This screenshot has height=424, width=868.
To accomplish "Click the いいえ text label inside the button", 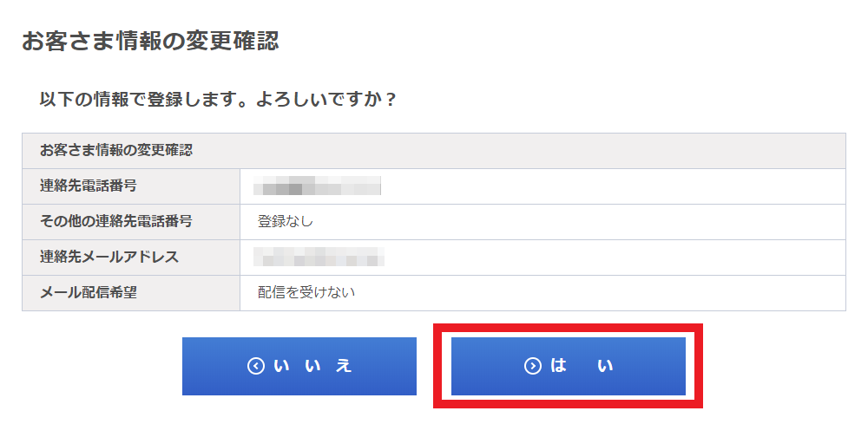I will coord(312,366).
